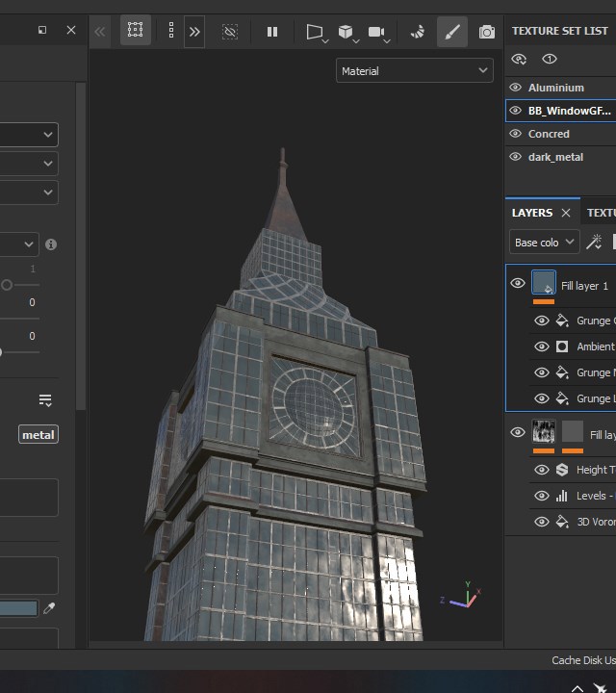Open the dropdown beside the info icon

(29, 244)
